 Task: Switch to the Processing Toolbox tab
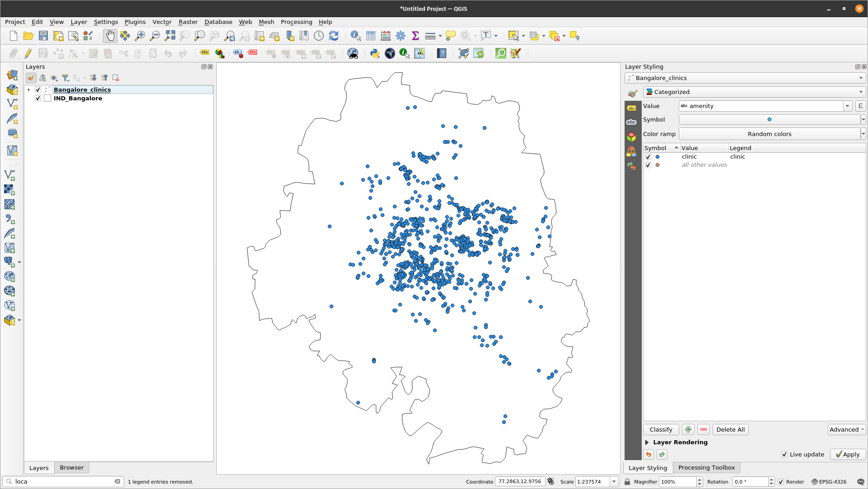click(x=706, y=467)
